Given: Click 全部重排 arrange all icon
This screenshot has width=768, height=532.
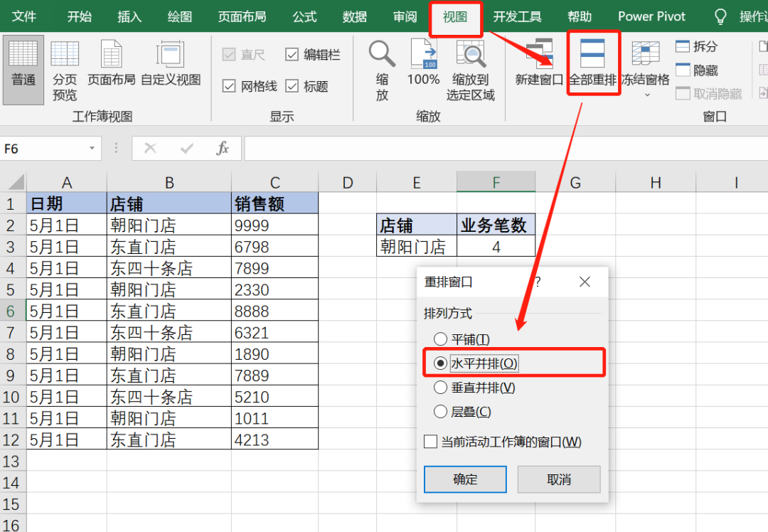Looking at the screenshot, I should click(x=592, y=53).
